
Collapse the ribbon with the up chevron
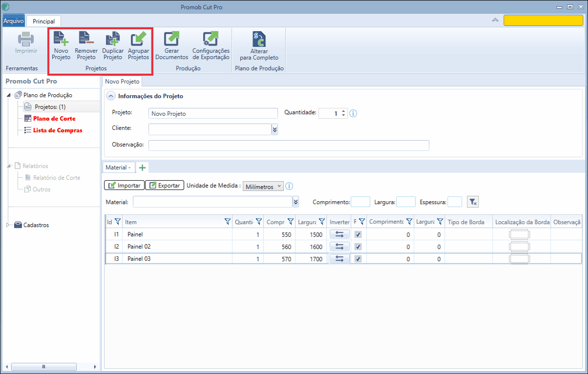pos(495,21)
